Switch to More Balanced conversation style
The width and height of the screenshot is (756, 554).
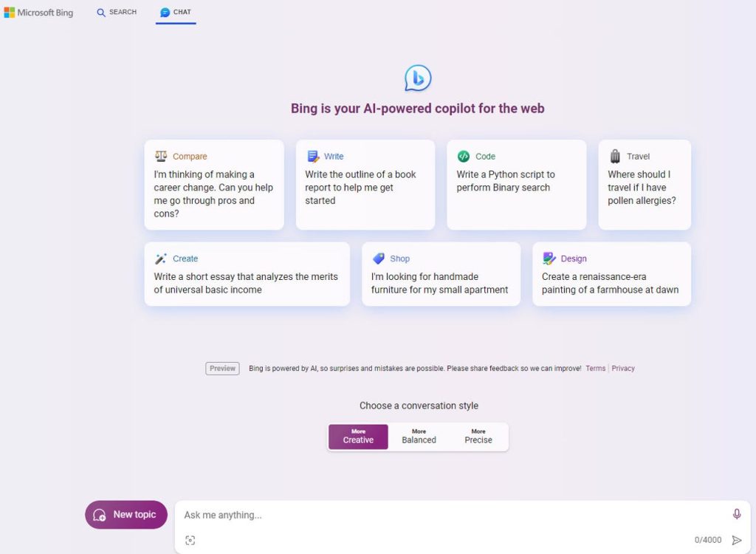tap(419, 437)
